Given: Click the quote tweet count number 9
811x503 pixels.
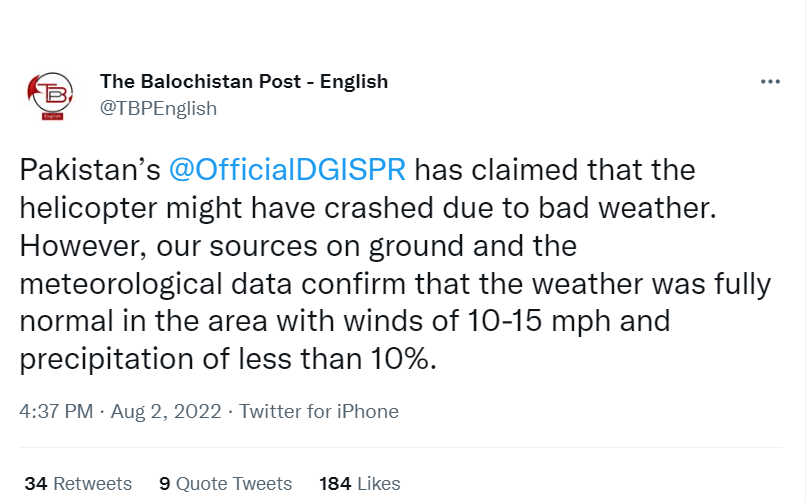Looking at the screenshot, I should pyautogui.click(x=164, y=484).
